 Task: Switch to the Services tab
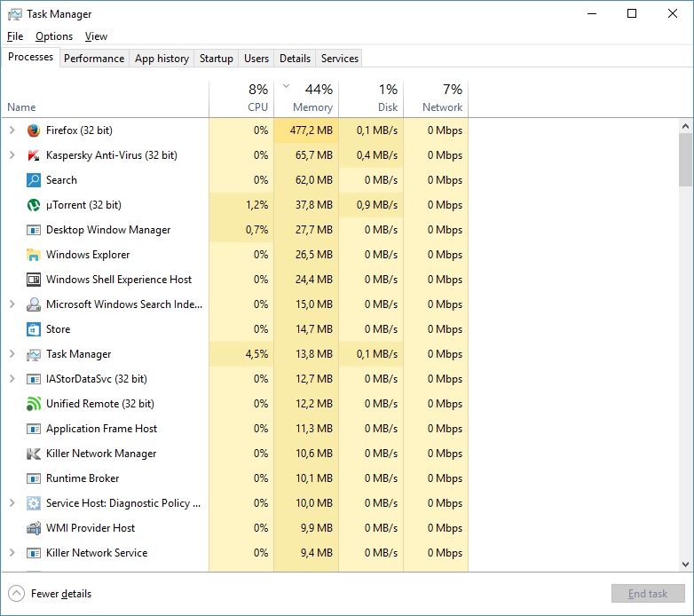click(340, 59)
